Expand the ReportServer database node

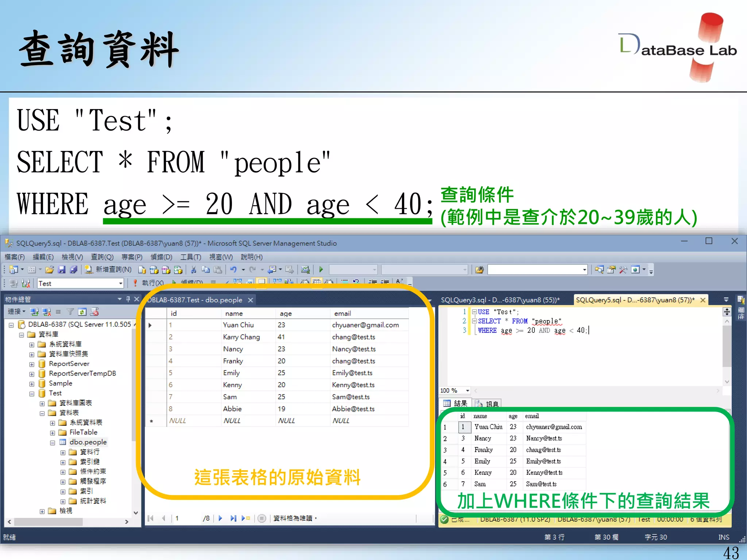click(x=32, y=364)
